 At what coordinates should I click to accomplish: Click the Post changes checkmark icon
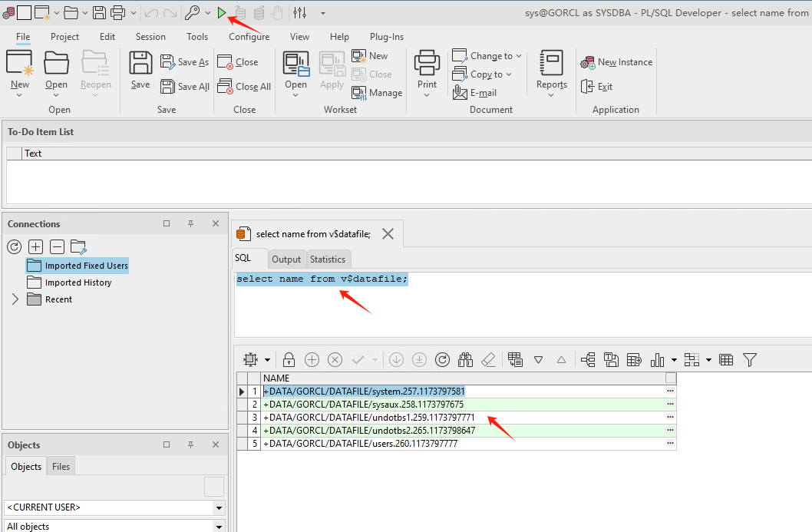coord(358,359)
